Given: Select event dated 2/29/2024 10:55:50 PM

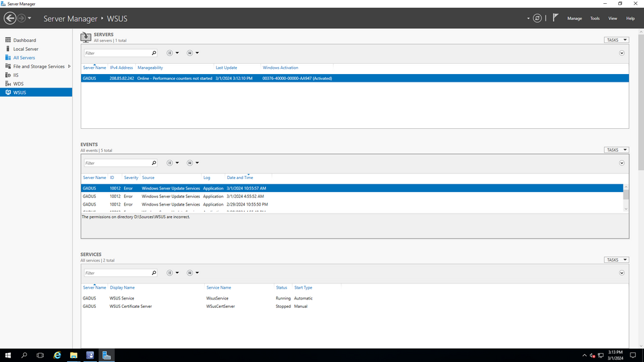Looking at the screenshot, I should click(352, 204).
